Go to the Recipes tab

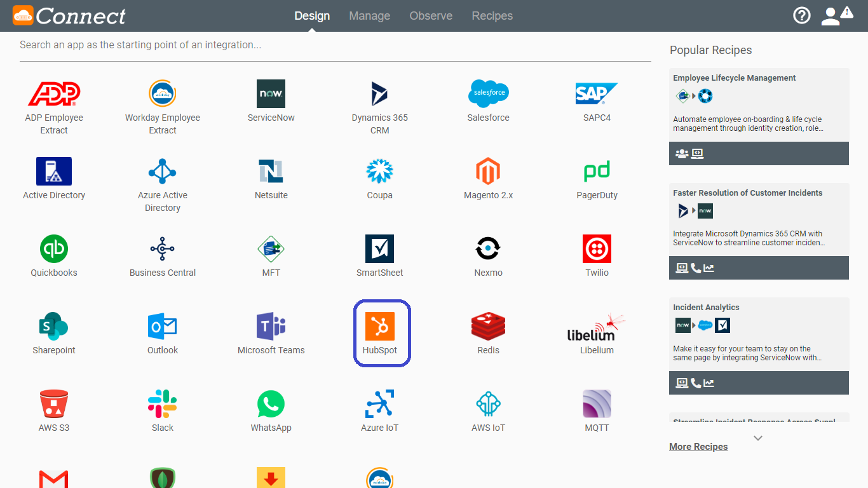tap(492, 16)
